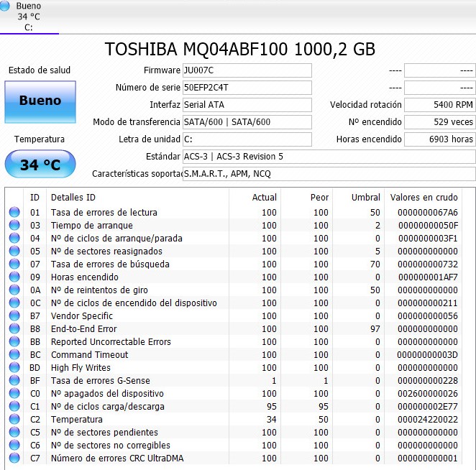Click the status icon for row C0
The height and width of the screenshot is (470, 476).
(14, 393)
